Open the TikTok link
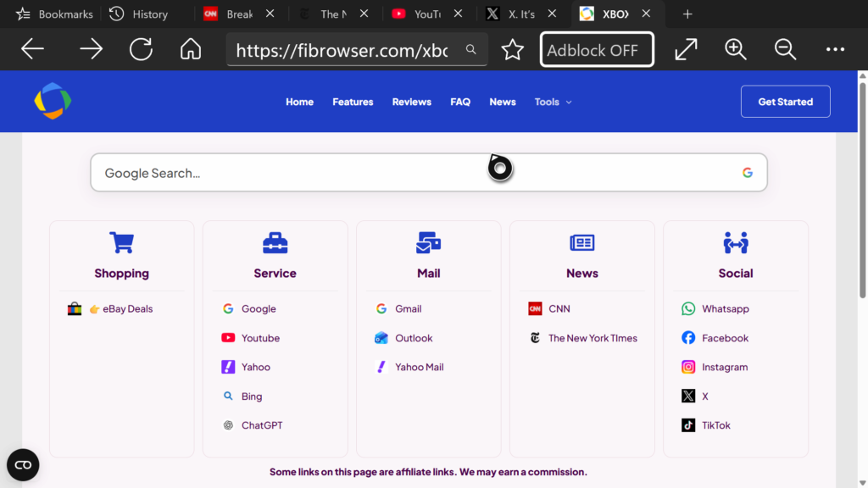The width and height of the screenshot is (868, 488). [x=706, y=425]
